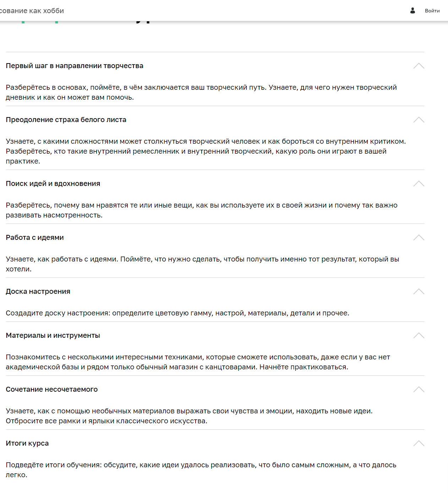Image resolution: width=448 pixels, height=501 pixels.
Task: Collapse the "Преодоление страха белого листа" section
Action: pyautogui.click(x=419, y=120)
